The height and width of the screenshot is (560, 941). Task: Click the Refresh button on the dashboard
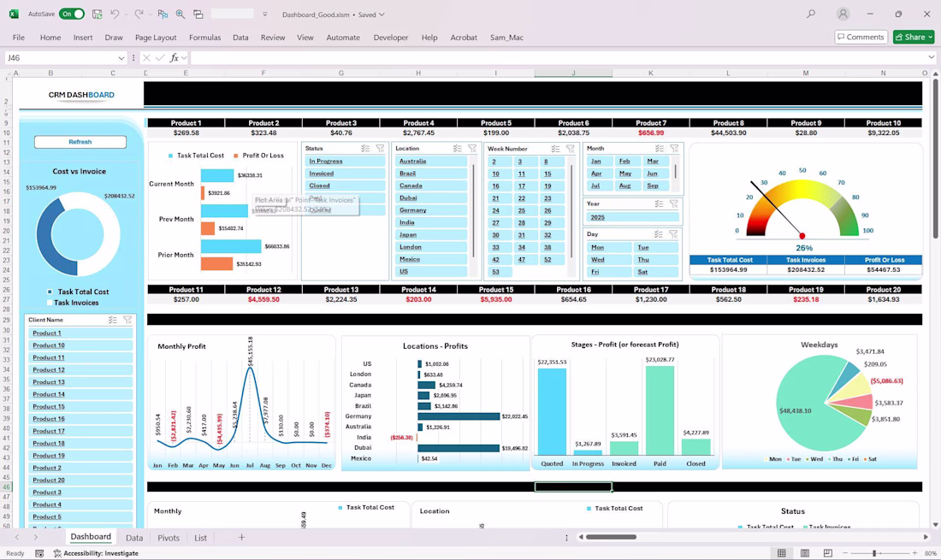(x=80, y=142)
